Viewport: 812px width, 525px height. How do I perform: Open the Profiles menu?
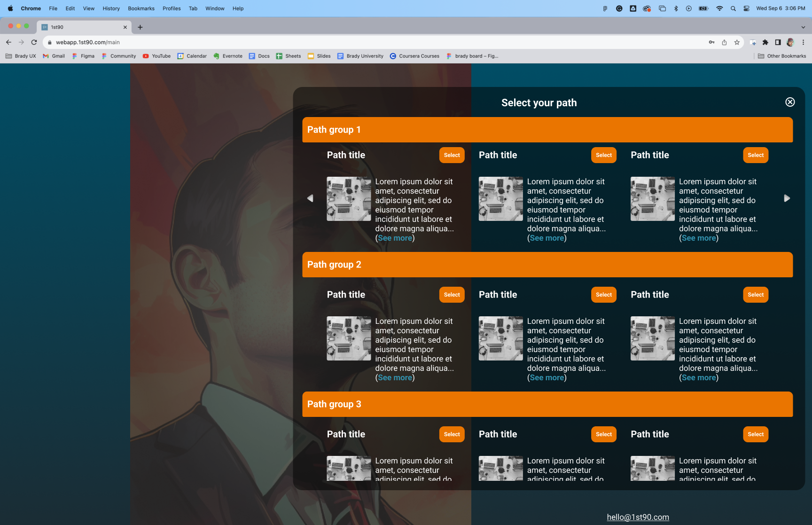172,8
